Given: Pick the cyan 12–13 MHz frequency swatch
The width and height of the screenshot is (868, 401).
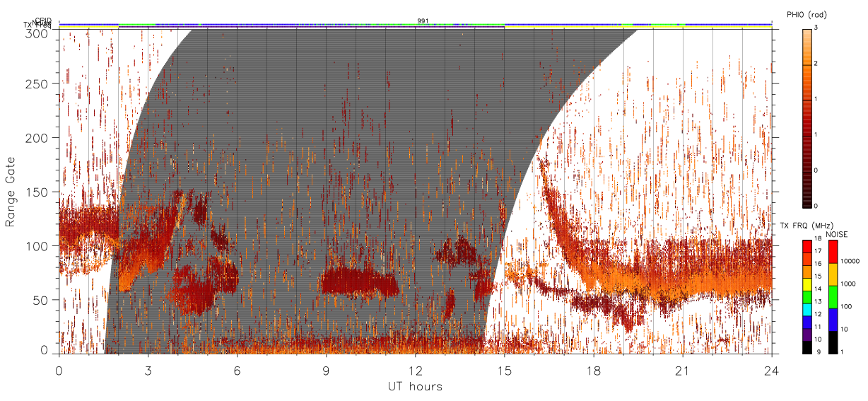Looking at the screenshot, I should pyautogui.click(x=807, y=310).
